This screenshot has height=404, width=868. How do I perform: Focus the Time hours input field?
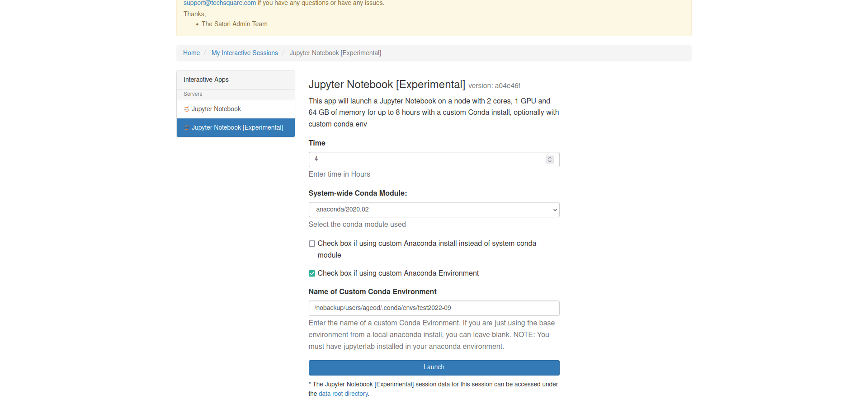coord(434,159)
